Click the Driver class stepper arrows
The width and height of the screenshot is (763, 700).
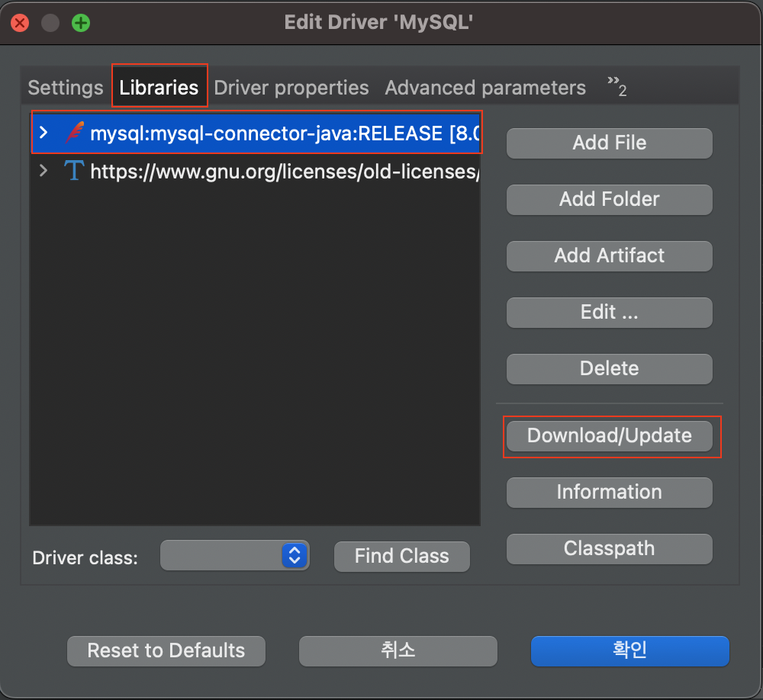295,555
